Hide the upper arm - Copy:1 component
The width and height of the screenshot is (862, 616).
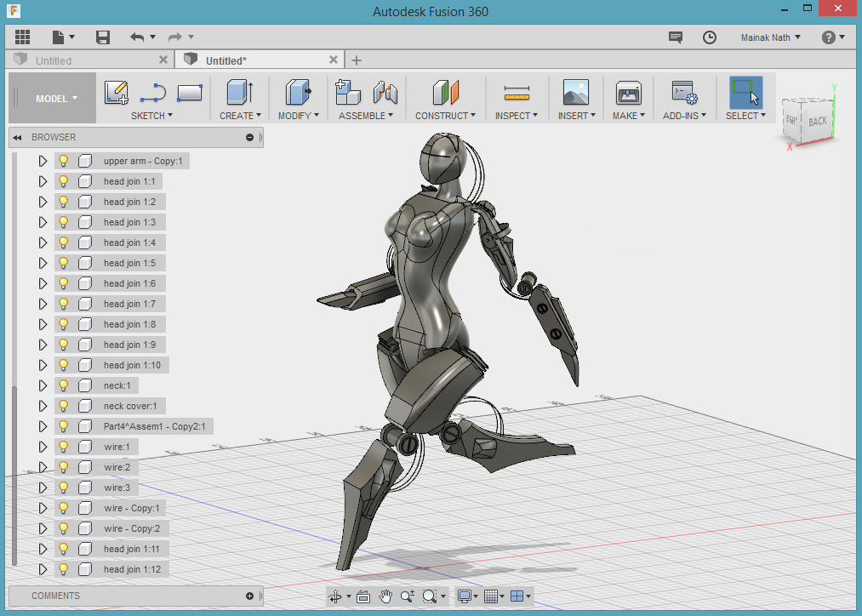tap(64, 161)
